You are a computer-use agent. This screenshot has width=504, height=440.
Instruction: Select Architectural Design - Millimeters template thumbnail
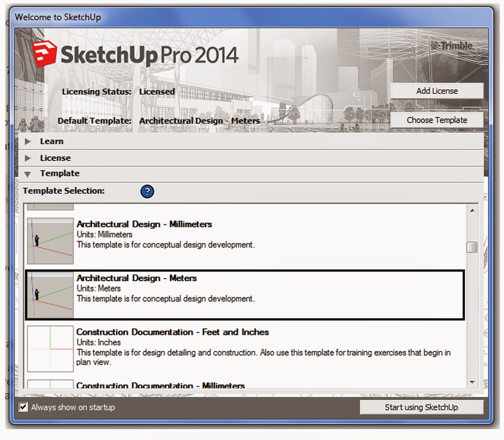(x=50, y=241)
